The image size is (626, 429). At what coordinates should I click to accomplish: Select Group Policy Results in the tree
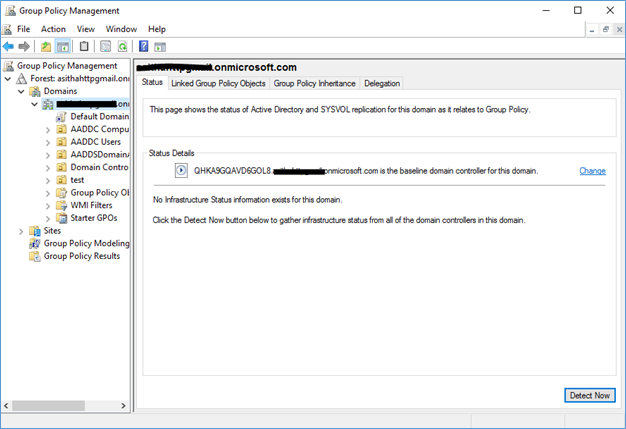pos(82,256)
